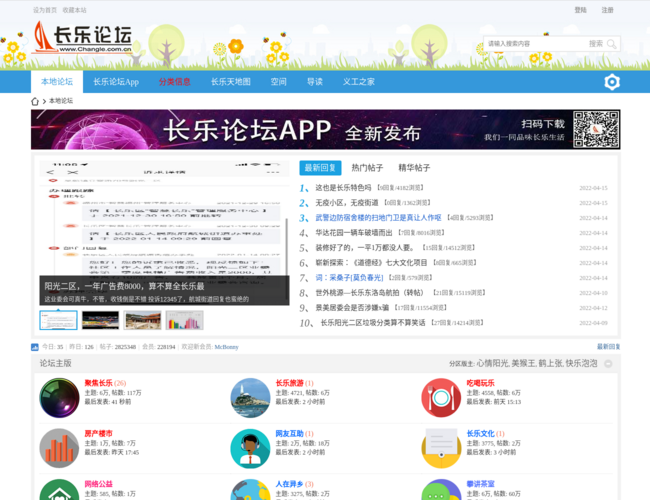The image size is (650, 500).
Task: Select fourth slideshow thumbnail with bar chart
Action: (x=184, y=320)
